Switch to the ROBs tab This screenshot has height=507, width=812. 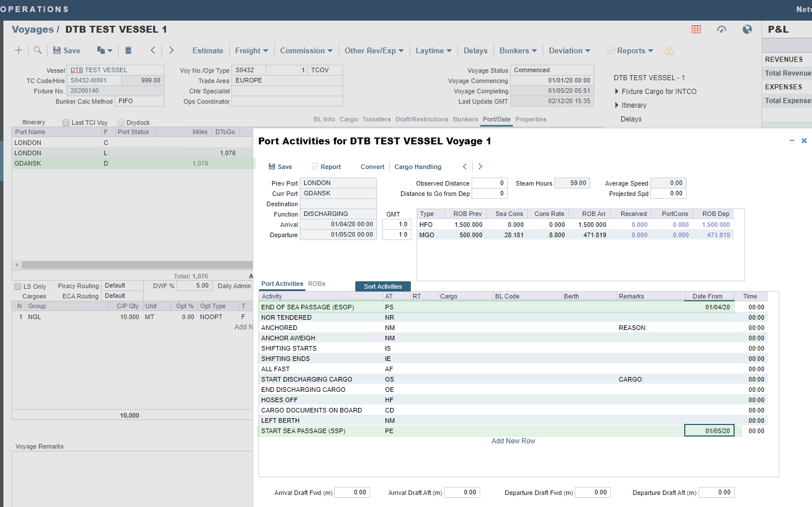pos(316,284)
